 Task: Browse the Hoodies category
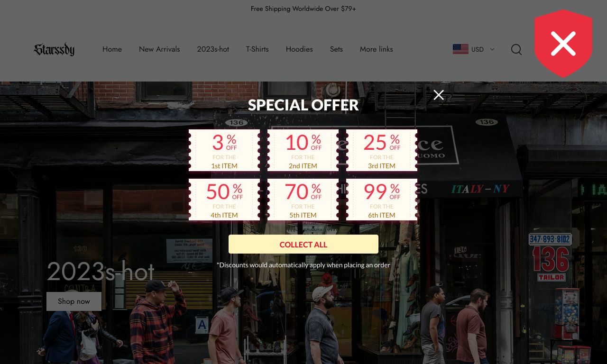click(299, 49)
